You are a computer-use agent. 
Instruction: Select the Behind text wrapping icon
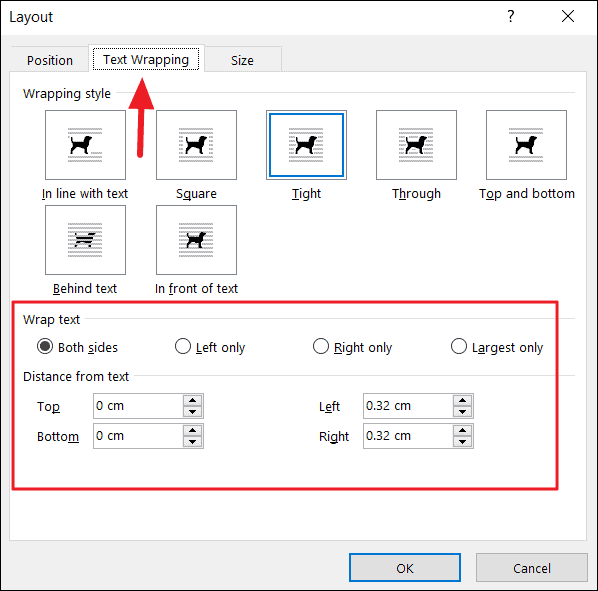85,240
